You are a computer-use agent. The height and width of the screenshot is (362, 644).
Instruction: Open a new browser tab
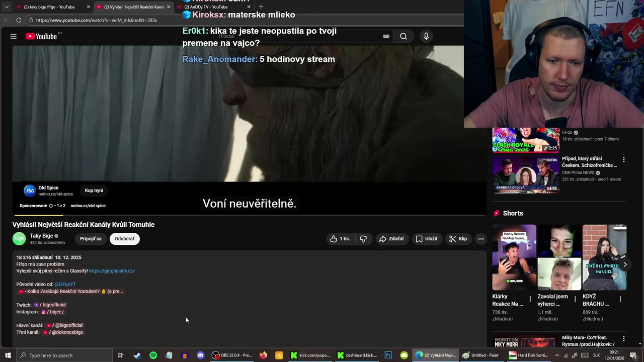tap(261, 7)
